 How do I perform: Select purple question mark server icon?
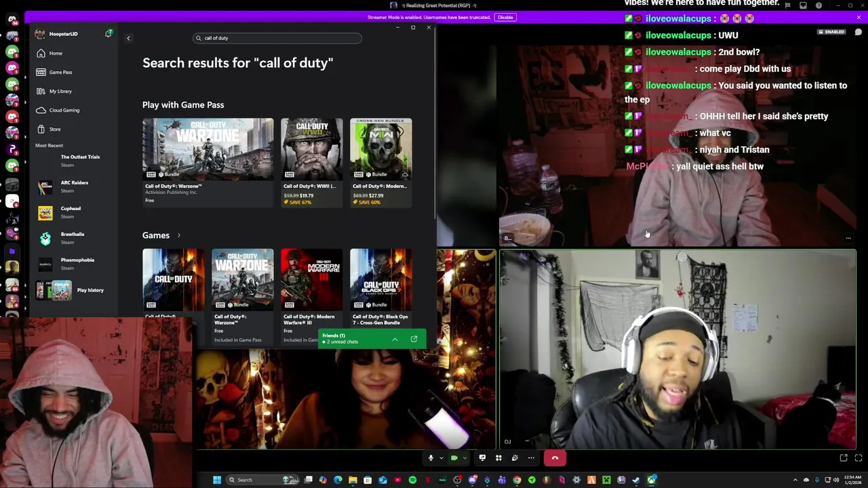(12, 149)
